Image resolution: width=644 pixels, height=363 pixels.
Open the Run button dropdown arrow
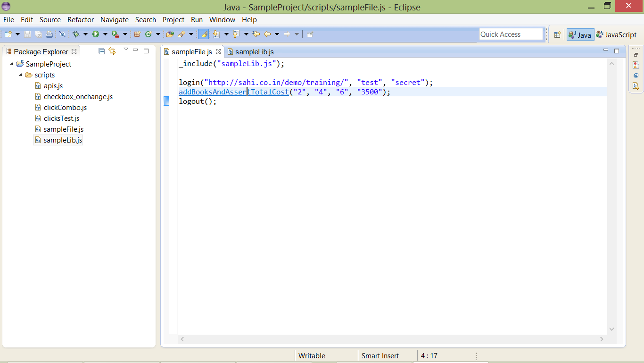pyautogui.click(x=105, y=34)
